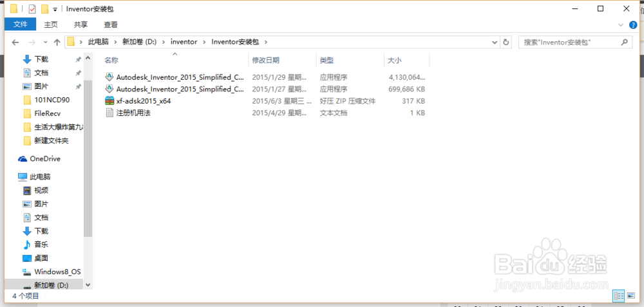Select OneDrive in the navigation pane
The image size is (644, 307).
(x=45, y=159)
